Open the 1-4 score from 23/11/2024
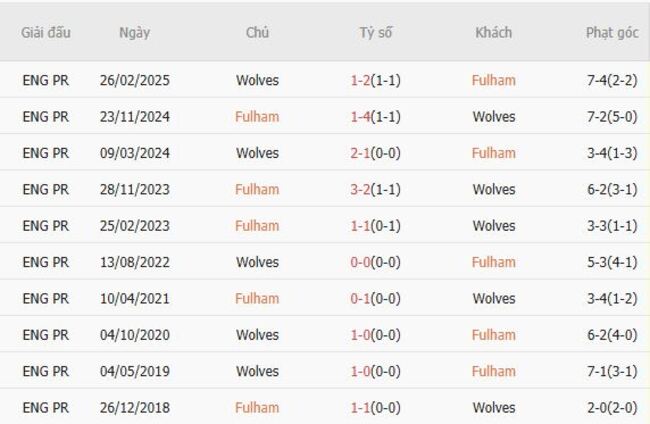Viewport: 650px width, 424px height. coord(361,117)
